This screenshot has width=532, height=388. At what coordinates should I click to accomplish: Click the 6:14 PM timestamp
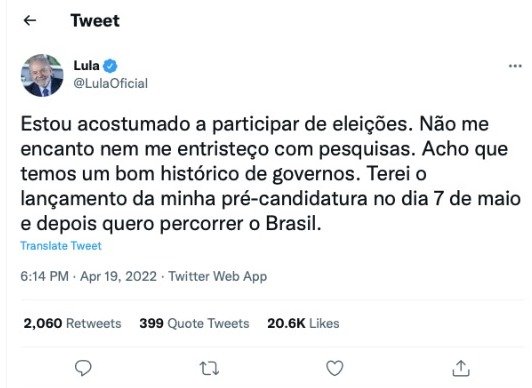[44, 276]
